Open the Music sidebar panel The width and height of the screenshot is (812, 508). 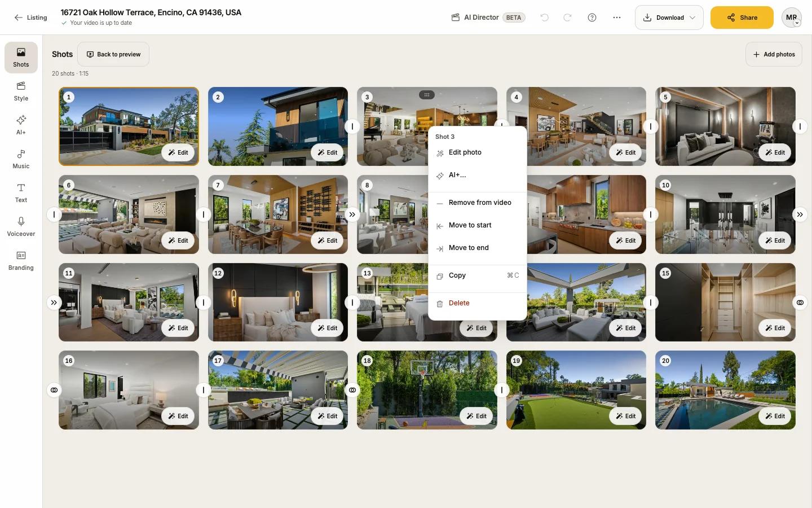21,159
